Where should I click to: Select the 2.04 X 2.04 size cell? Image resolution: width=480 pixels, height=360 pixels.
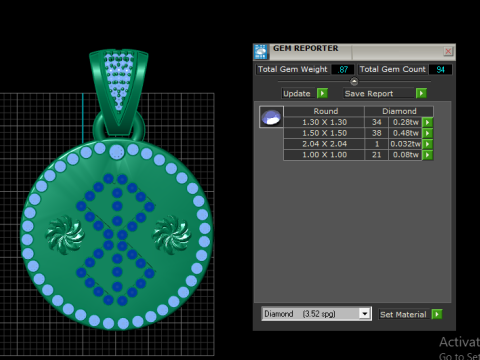pyautogui.click(x=324, y=144)
